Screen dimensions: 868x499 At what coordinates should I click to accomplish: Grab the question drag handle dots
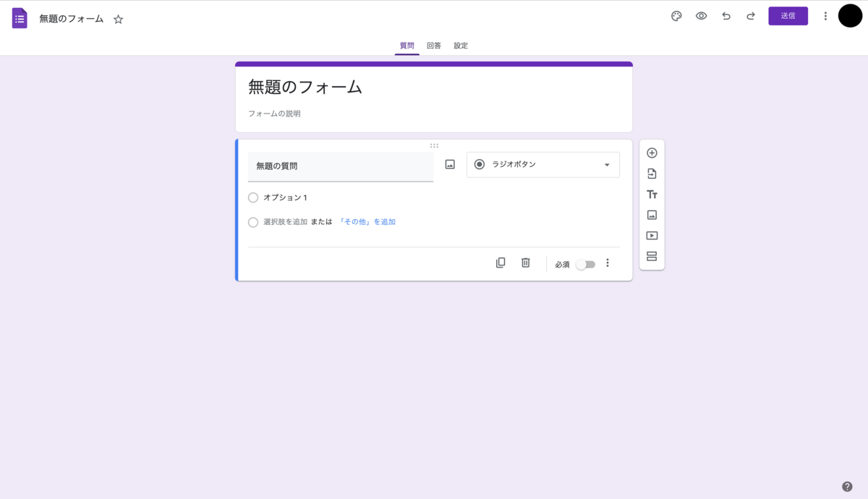[434, 145]
